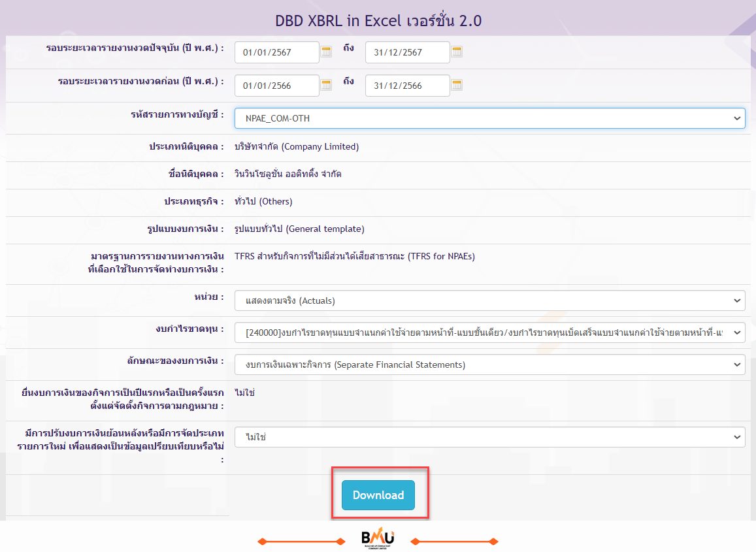Click the date field showing 01/01/2567
The width and height of the screenshot is (756, 552).
(x=276, y=52)
